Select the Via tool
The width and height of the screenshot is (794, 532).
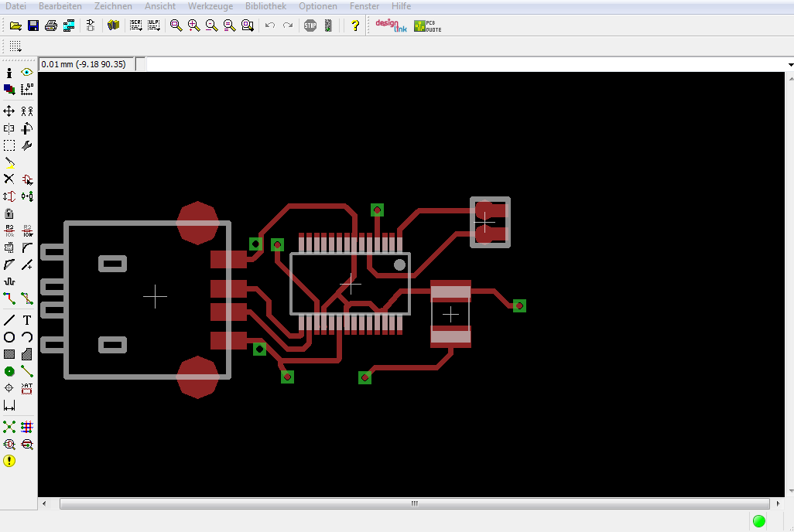[9, 371]
